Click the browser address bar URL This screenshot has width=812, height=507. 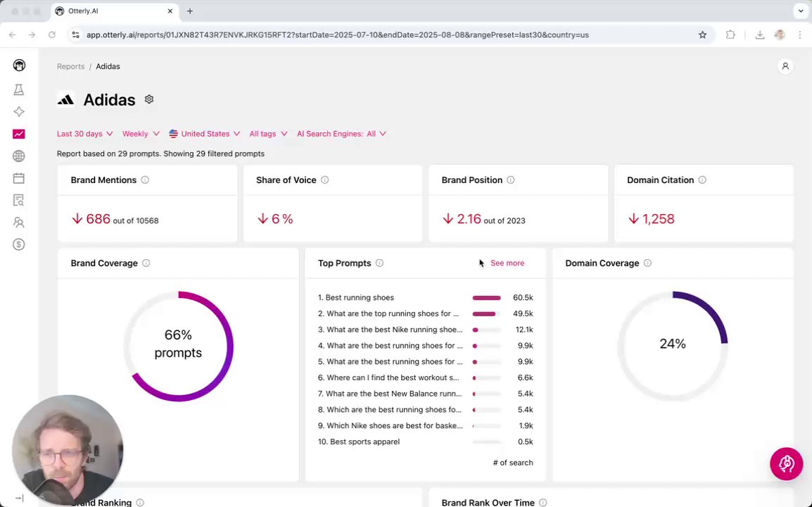338,35
